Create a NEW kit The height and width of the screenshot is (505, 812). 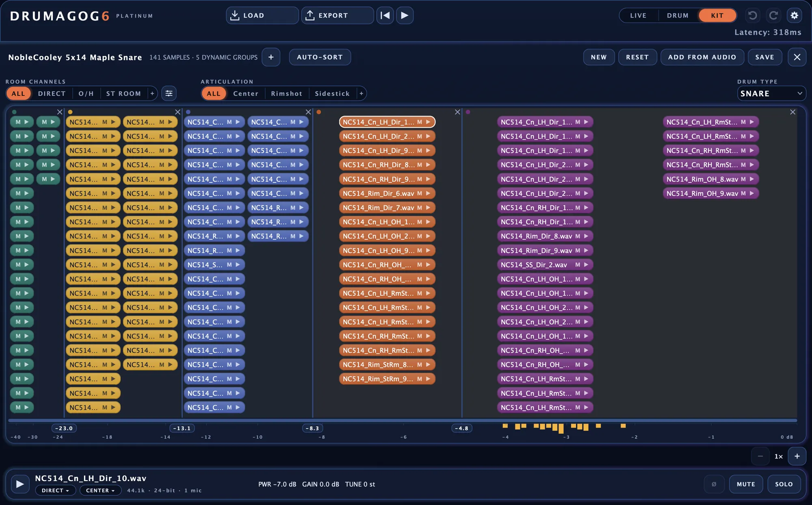pyautogui.click(x=599, y=57)
